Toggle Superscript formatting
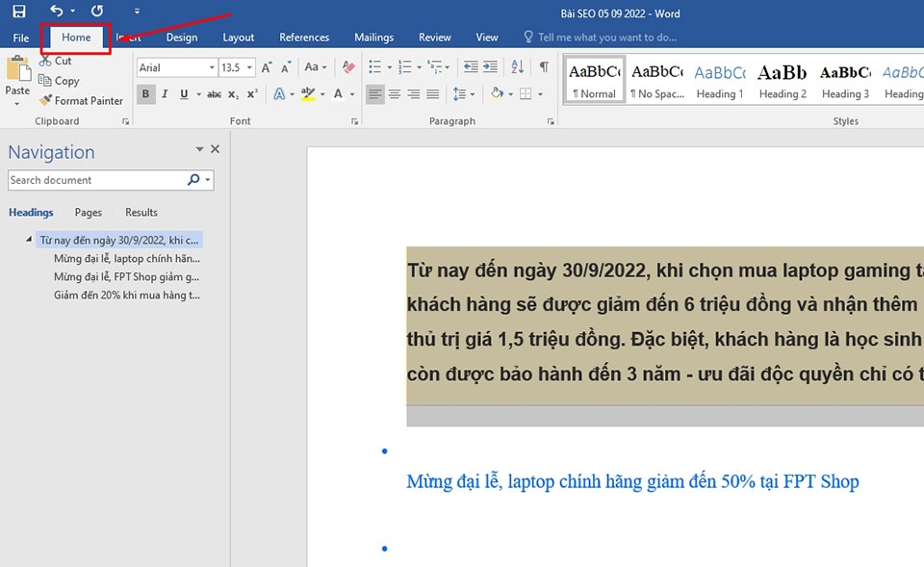 252,93
